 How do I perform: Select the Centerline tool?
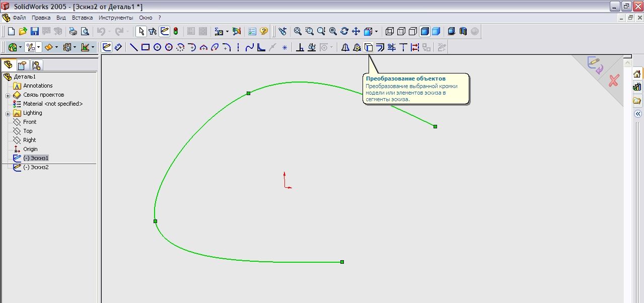coord(238,47)
